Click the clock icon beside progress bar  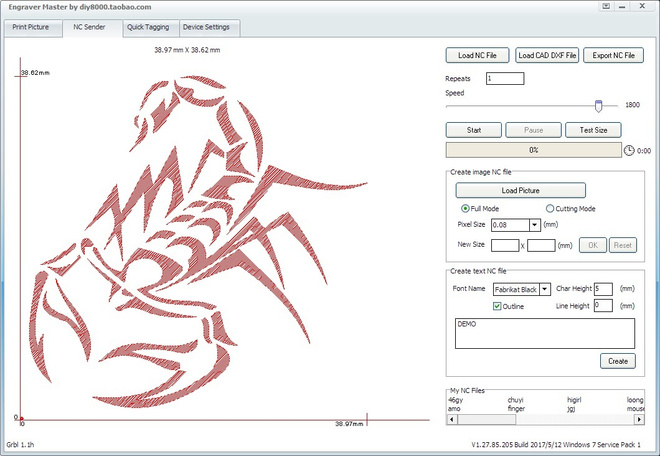[628, 150]
